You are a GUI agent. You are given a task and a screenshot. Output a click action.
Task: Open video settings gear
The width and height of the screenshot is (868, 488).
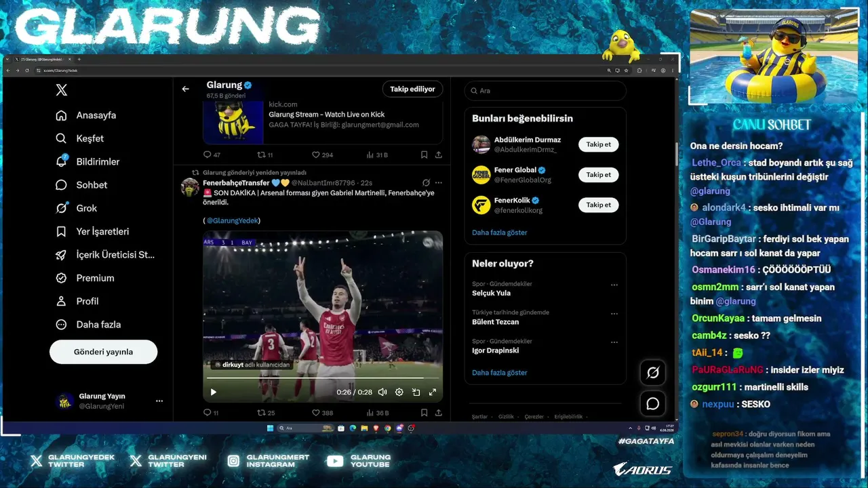tap(399, 392)
